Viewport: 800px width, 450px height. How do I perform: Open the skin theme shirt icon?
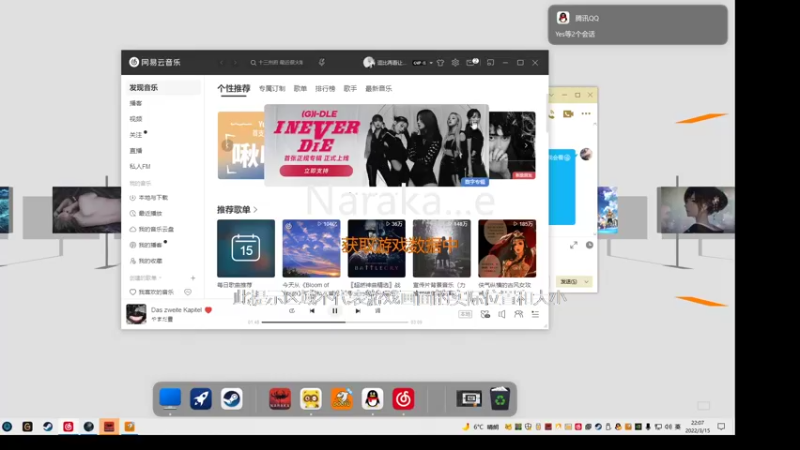pyautogui.click(x=440, y=63)
